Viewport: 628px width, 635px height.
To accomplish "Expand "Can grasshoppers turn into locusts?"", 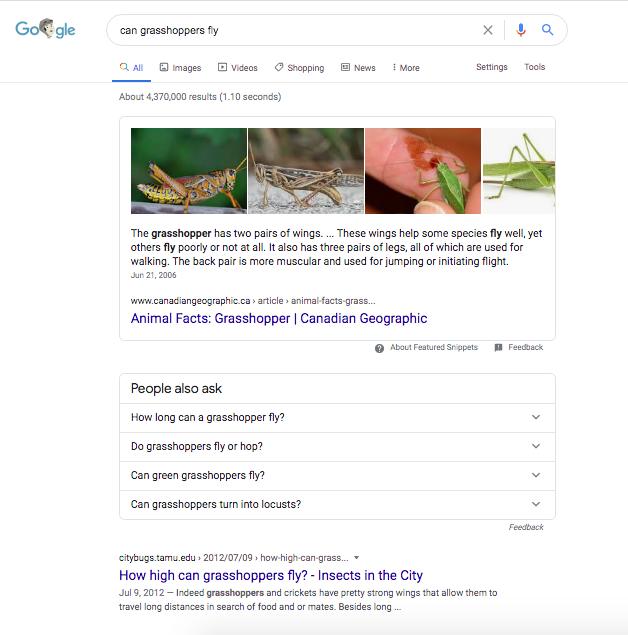I will pyautogui.click(x=337, y=505).
